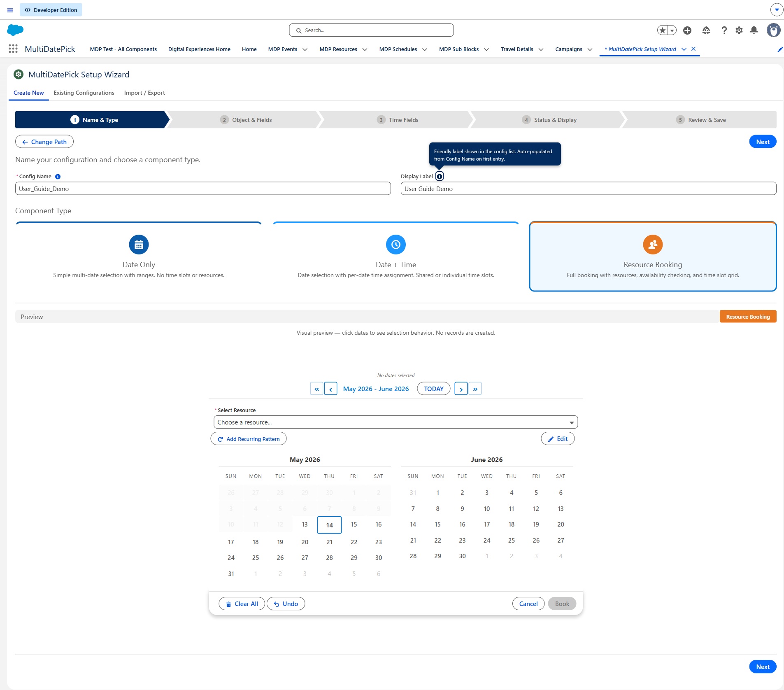Image resolution: width=784 pixels, height=690 pixels.
Task: Click the bottom Next button
Action: point(763,667)
